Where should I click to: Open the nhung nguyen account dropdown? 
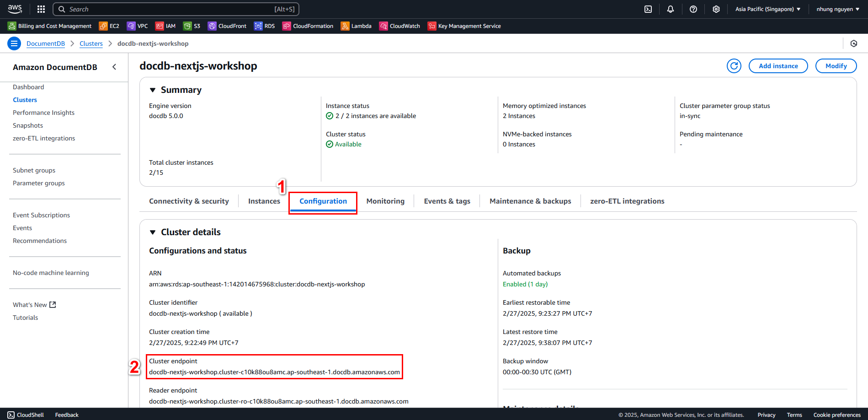(x=838, y=9)
